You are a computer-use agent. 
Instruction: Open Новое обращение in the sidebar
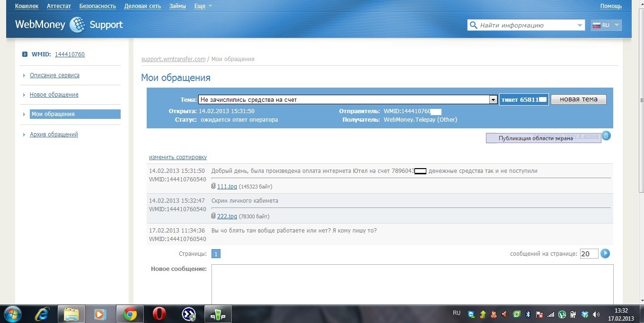(x=54, y=95)
